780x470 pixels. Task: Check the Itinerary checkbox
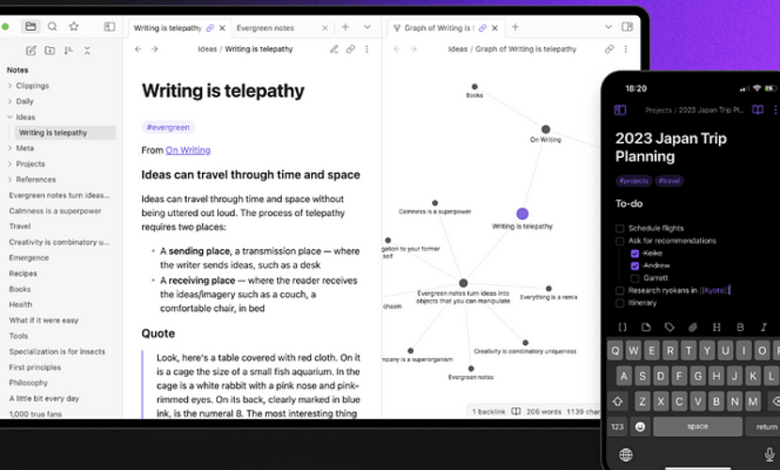[619, 303]
